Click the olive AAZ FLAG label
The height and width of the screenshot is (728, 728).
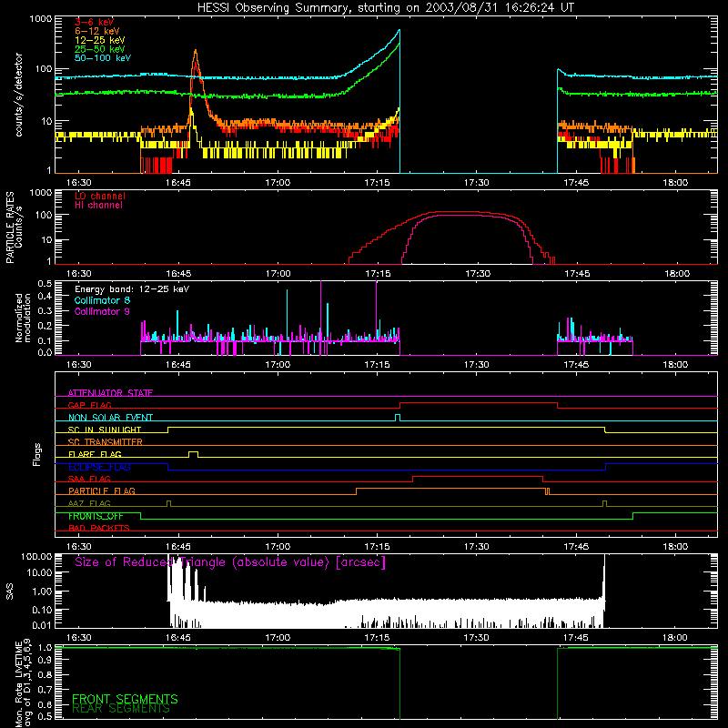[x=89, y=503]
